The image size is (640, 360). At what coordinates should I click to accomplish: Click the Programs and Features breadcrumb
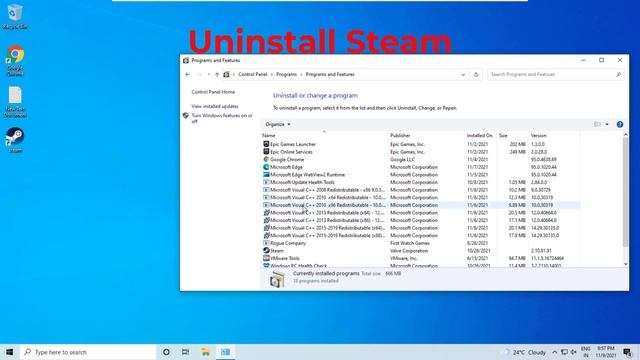330,74
